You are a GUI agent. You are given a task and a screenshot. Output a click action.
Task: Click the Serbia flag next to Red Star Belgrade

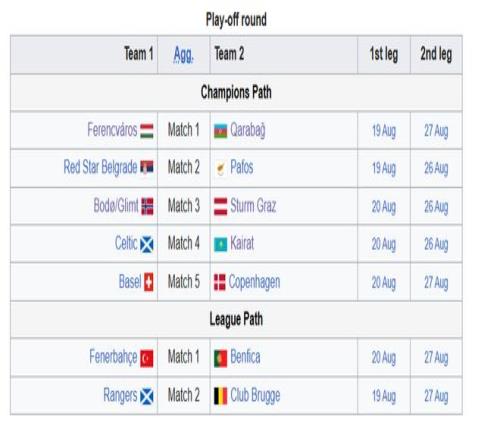(x=147, y=167)
